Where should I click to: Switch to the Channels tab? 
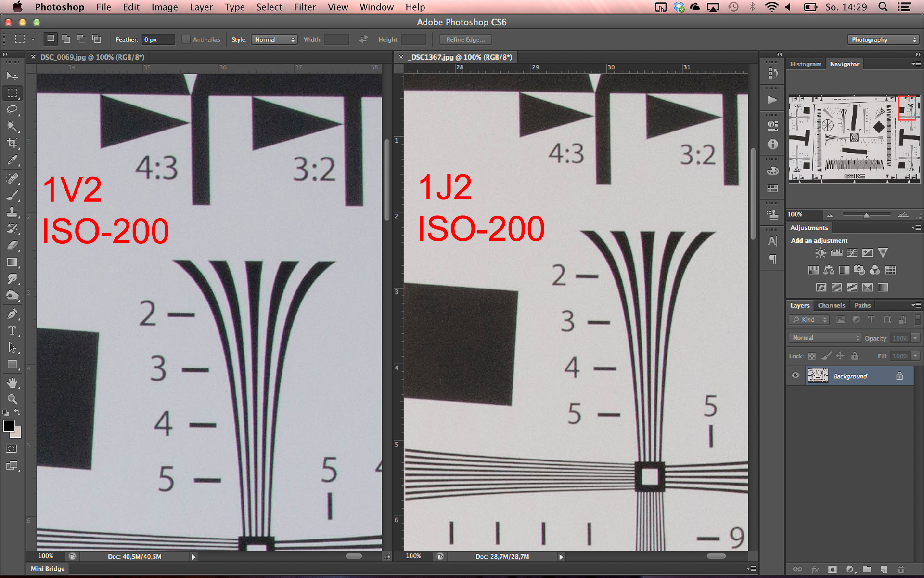point(831,305)
